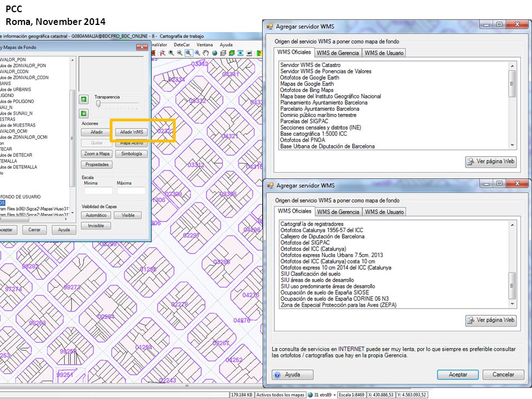The width and height of the screenshot is (532, 399).
Task: Open the DeteCar menu
Action: 182,45
